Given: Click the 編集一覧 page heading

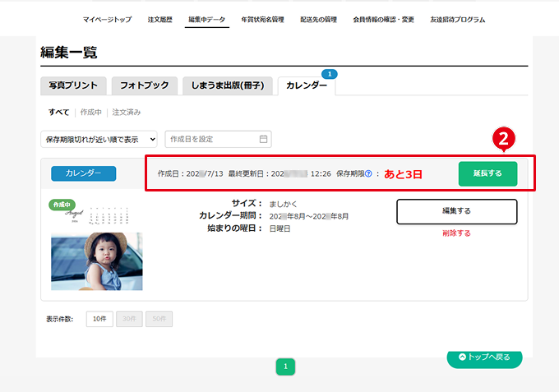Looking at the screenshot, I should coord(69,53).
